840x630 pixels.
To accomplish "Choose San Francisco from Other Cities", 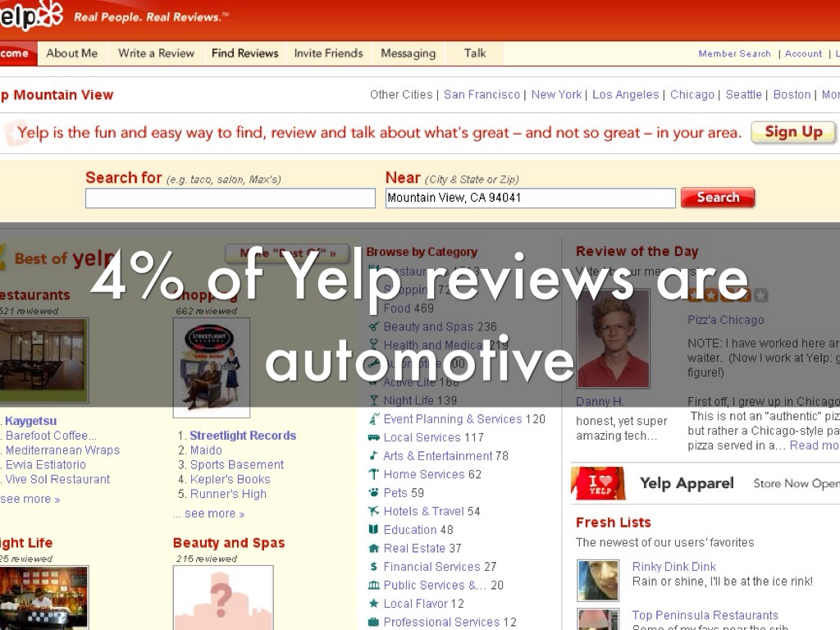I will [482, 94].
